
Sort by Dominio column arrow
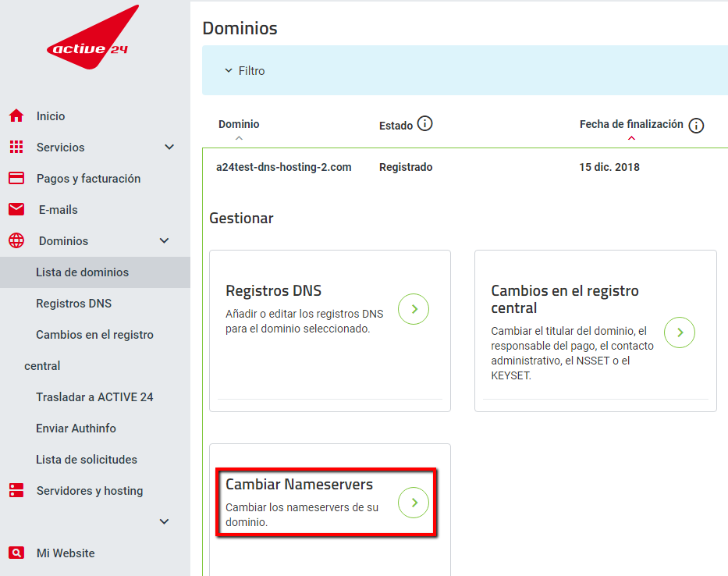click(239, 138)
